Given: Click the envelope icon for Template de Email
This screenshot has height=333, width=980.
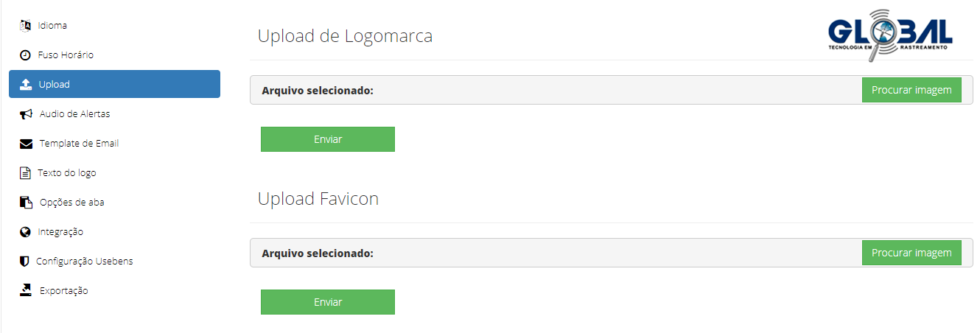Looking at the screenshot, I should 27,144.
